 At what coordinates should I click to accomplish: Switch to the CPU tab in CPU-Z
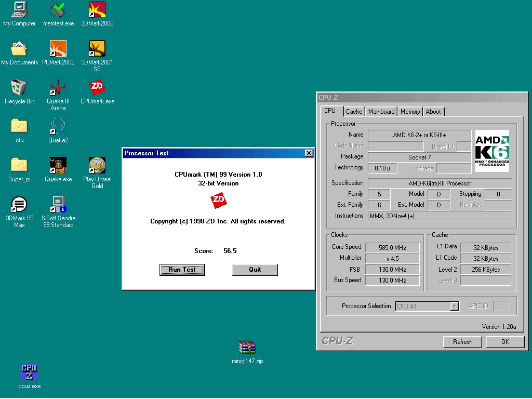click(x=330, y=111)
